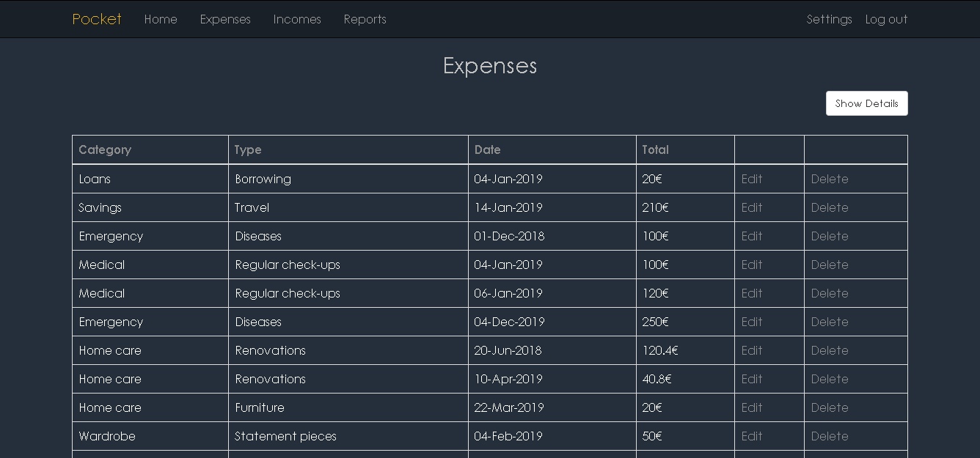Click the Type column header
The image size is (980, 458).
348,149
